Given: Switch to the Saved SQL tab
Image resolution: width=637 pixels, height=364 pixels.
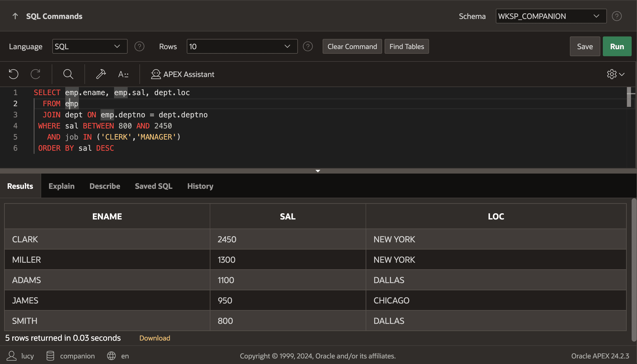Looking at the screenshot, I should (x=154, y=186).
